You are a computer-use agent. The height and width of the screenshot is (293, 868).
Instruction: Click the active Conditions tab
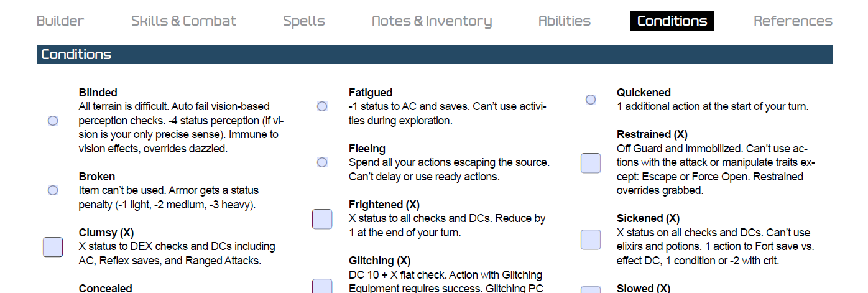[672, 21]
